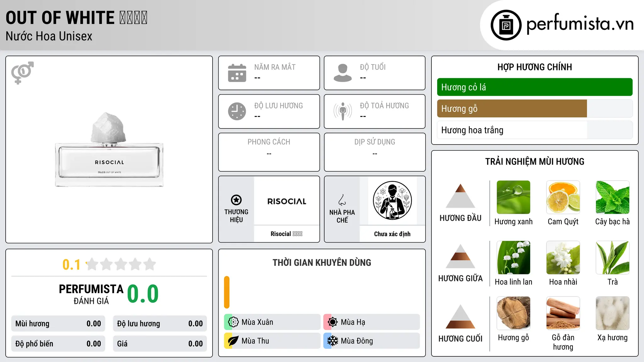Click the clock icon for Độ lưu hương
Viewport: 644px width, 362px height.
[237, 111]
